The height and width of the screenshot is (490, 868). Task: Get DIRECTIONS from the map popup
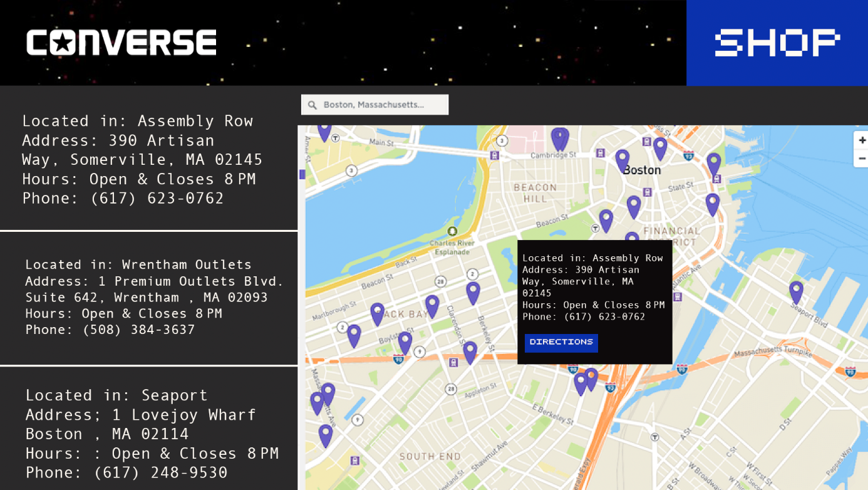point(561,343)
